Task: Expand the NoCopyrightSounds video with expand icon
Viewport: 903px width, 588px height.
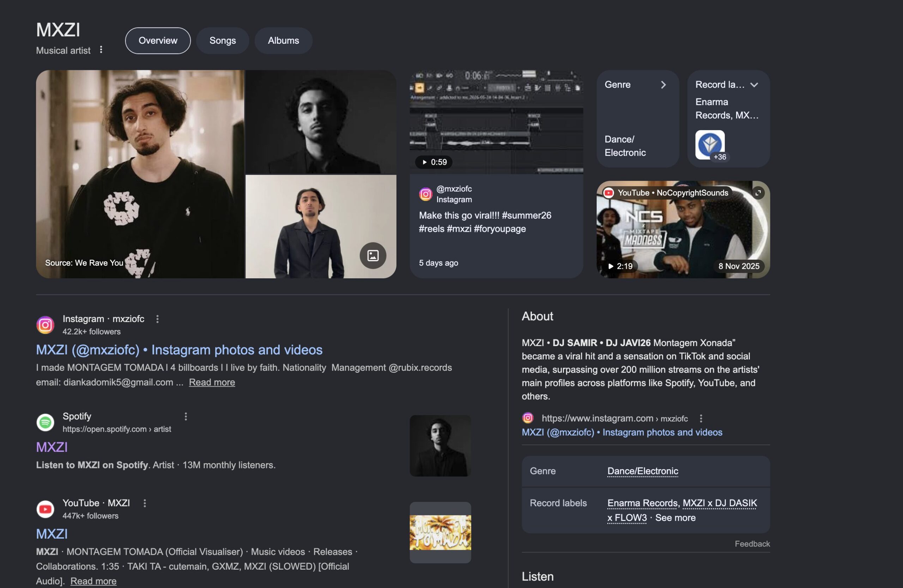Action: point(758,193)
